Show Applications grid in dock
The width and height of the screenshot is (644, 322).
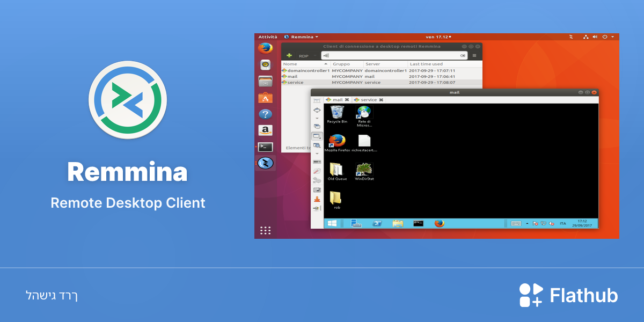point(265,230)
